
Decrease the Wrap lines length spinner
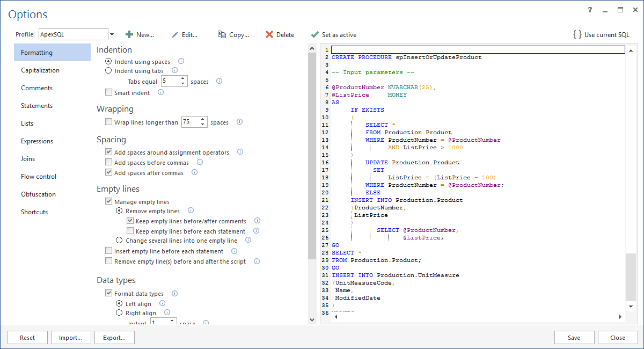click(x=203, y=125)
